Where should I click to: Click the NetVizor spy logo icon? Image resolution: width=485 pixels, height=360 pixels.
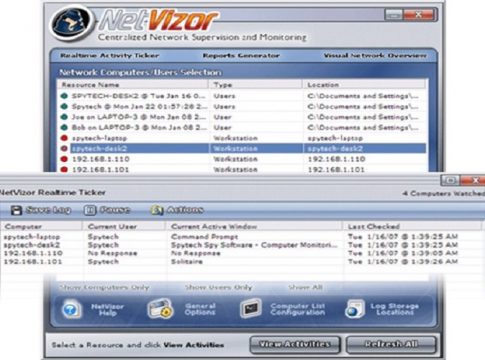(x=71, y=23)
